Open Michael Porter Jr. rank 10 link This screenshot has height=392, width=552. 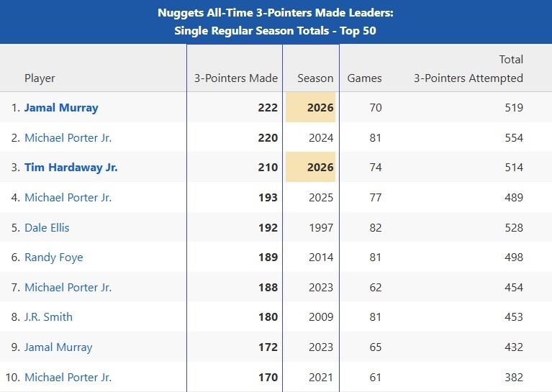(x=68, y=377)
